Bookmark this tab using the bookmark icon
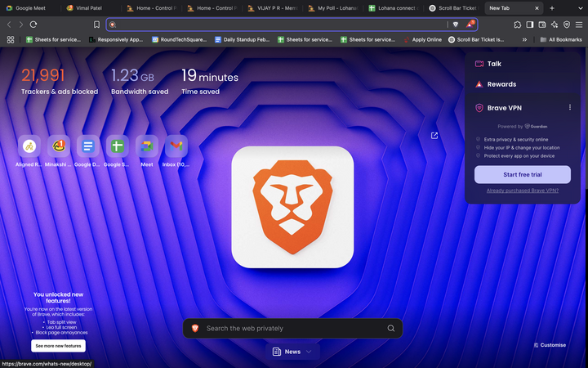Image resolution: width=588 pixels, height=368 pixels. 96,25
